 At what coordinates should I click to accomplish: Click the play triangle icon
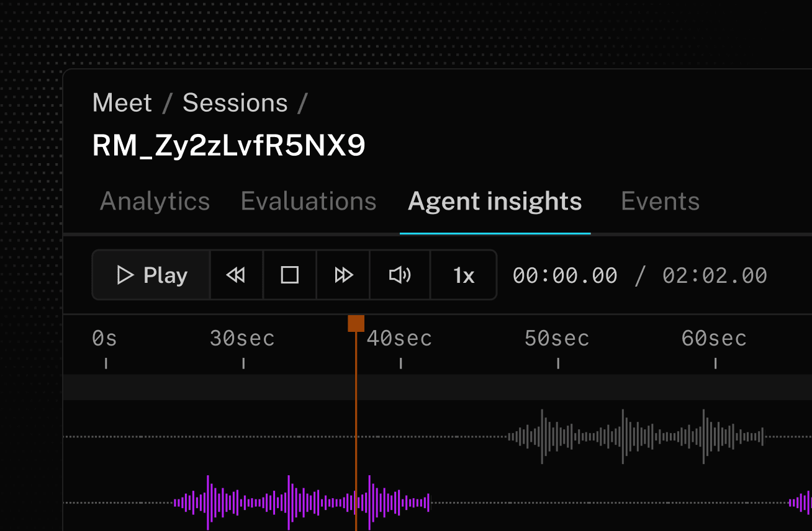pyautogui.click(x=125, y=275)
